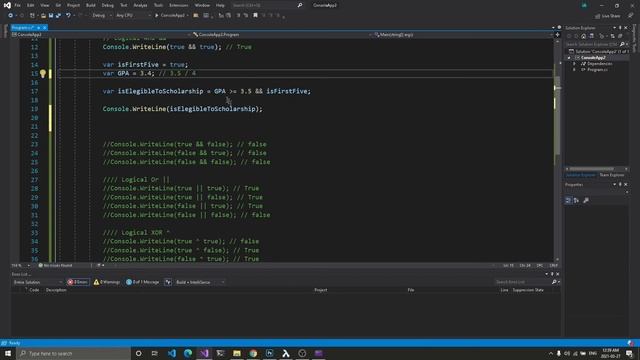640x360 pixels.
Task: Click the Code column header in Error List
Action: tap(34, 290)
